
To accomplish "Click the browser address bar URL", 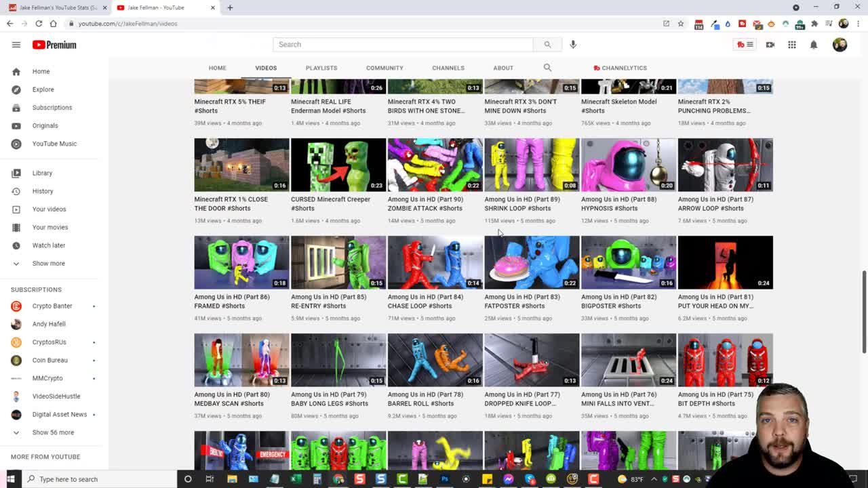I will click(x=127, y=24).
